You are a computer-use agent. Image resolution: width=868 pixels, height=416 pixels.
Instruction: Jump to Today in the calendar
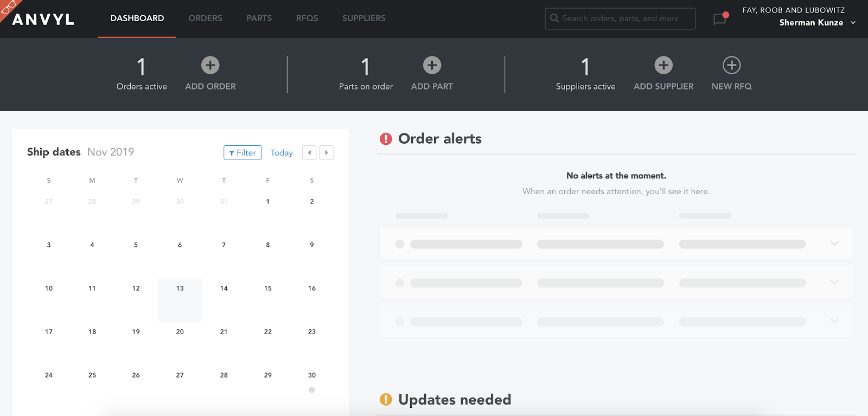pos(282,153)
